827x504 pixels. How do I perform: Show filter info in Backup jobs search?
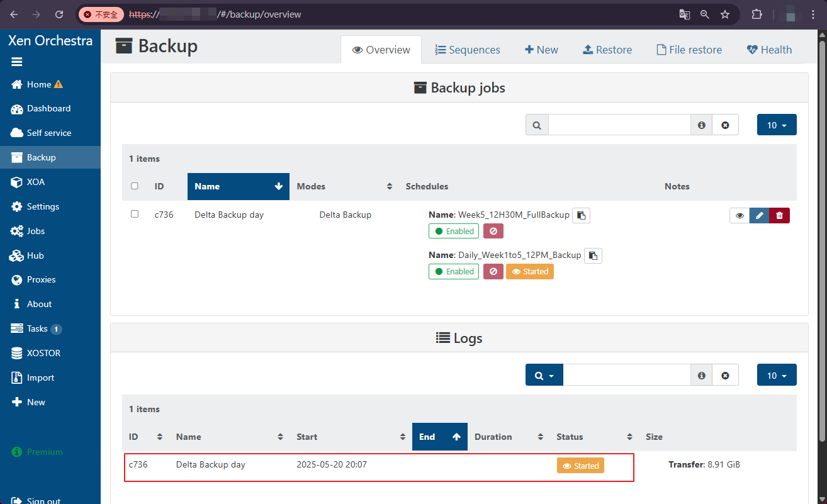tap(702, 125)
